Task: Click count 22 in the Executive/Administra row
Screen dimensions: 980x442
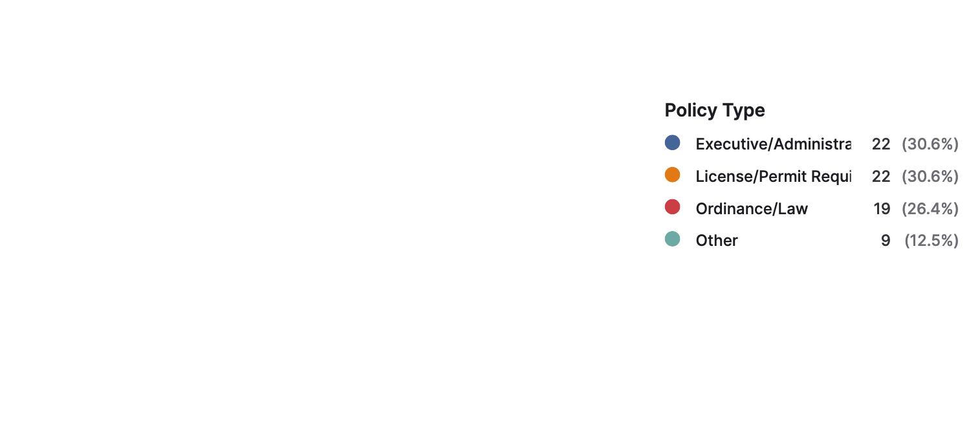Action: [881, 144]
